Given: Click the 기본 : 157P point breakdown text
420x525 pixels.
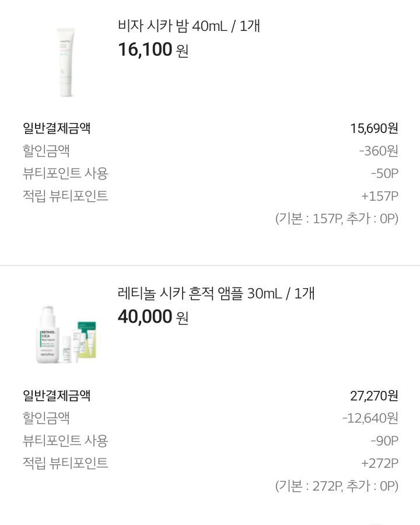Looking at the screenshot, I should (337, 219).
